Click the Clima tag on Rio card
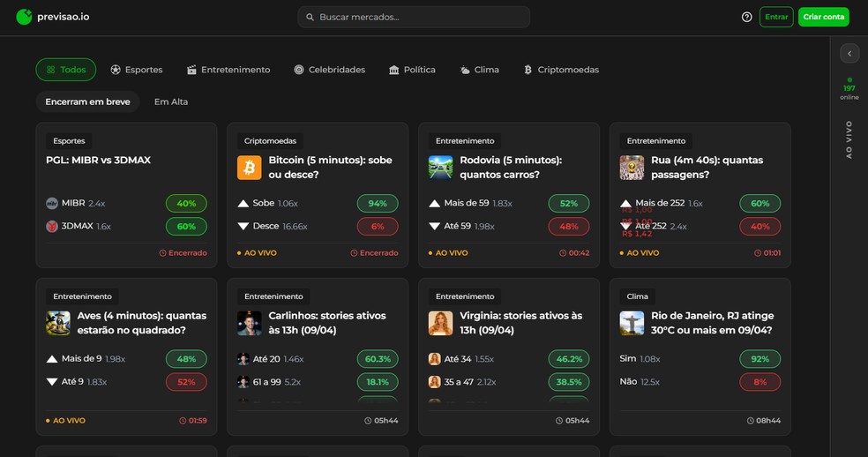The image size is (868, 457). [637, 296]
